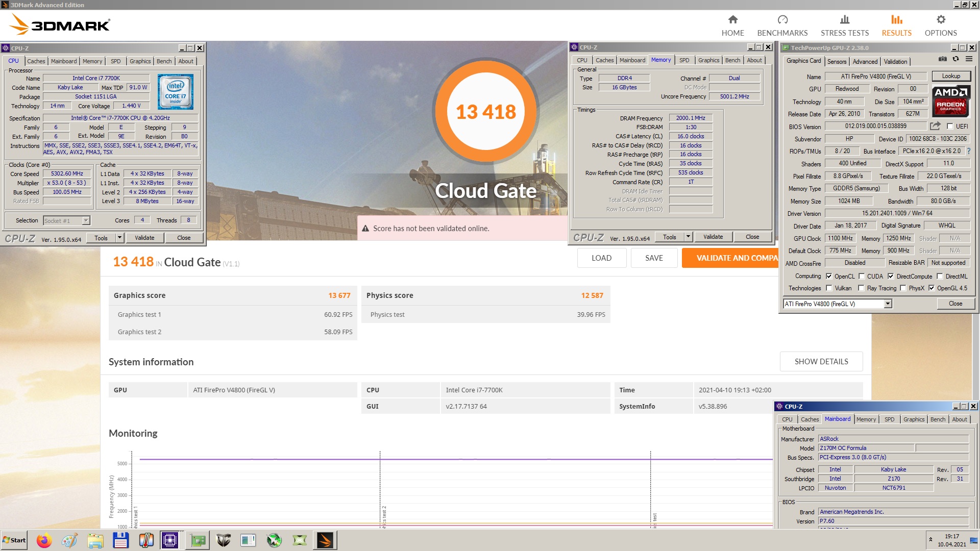This screenshot has height=551, width=980.
Task: Open 3DMark Options
Action: tap(941, 26)
